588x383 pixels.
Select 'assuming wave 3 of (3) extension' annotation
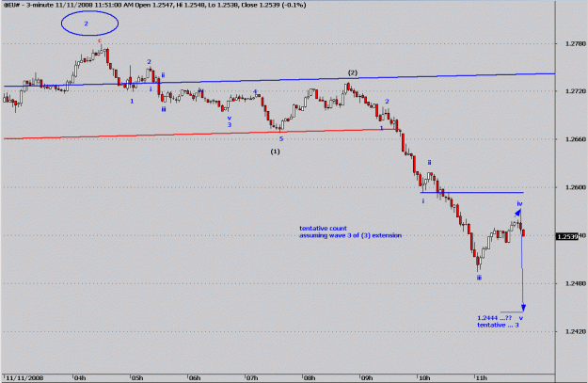(350, 235)
